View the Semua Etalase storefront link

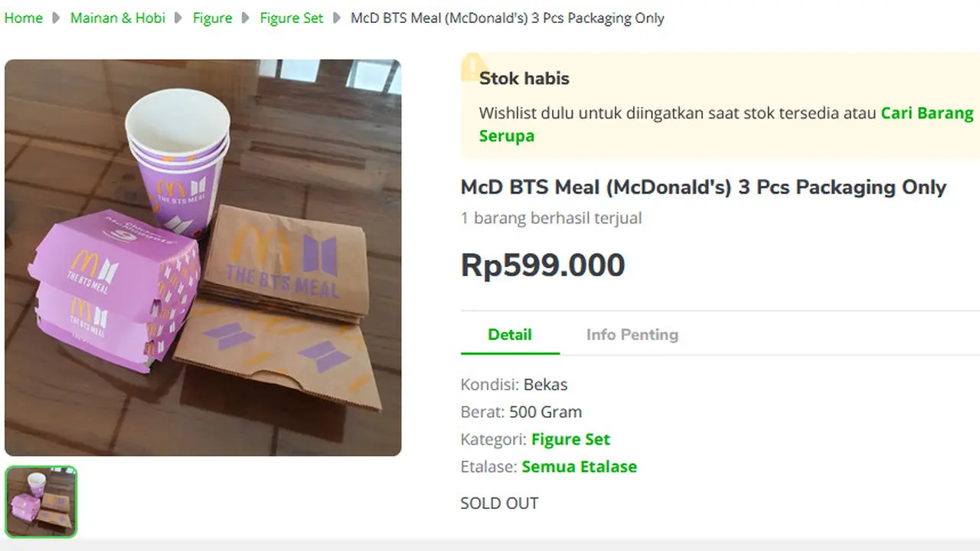(x=580, y=467)
